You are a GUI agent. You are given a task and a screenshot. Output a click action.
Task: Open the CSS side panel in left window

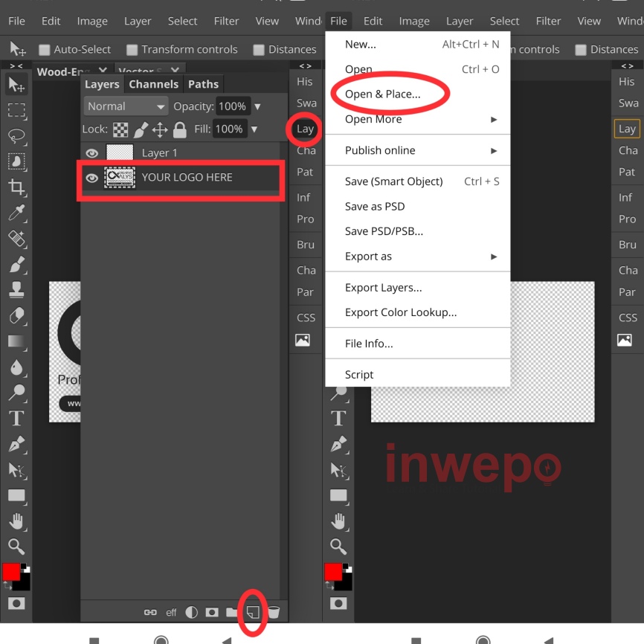point(306,318)
